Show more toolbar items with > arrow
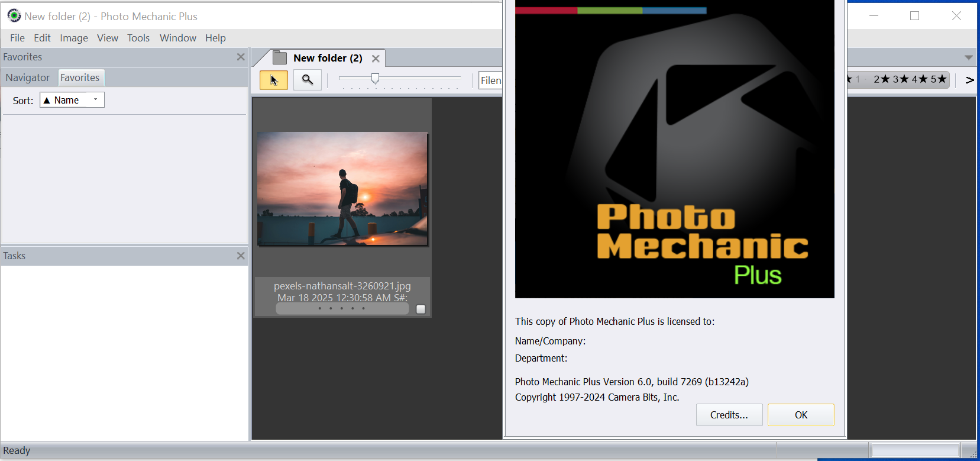The height and width of the screenshot is (461, 980). tap(969, 80)
